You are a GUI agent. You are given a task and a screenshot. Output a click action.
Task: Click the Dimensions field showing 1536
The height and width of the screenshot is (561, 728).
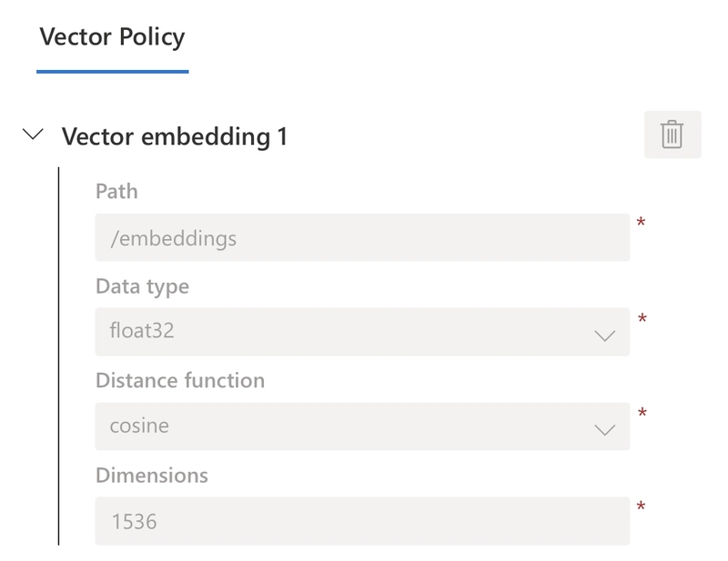362,521
